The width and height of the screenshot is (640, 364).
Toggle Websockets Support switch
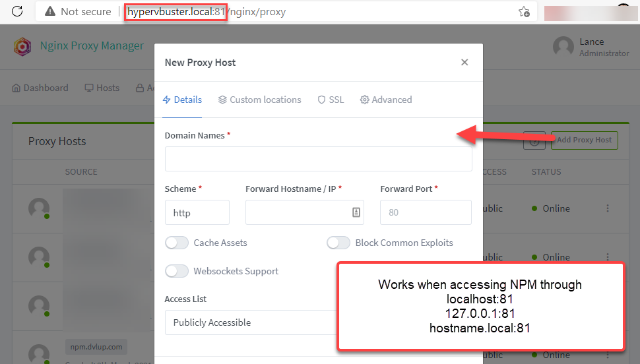[177, 271]
